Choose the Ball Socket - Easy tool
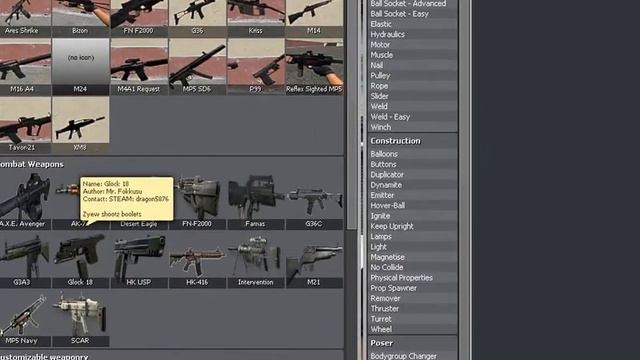Image resolution: width=640 pixels, height=360 pixels. [x=412, y=14]
